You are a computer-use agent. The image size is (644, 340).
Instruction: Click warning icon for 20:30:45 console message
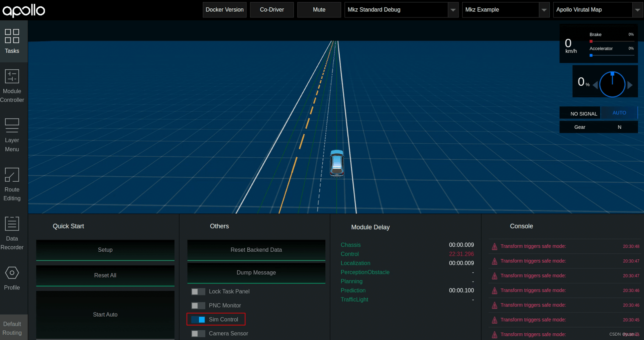pyautogui.click(x=495, y=320)
